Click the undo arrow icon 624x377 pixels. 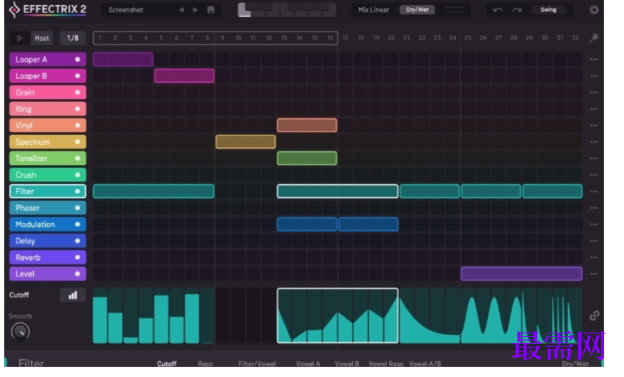click(498, 10)
